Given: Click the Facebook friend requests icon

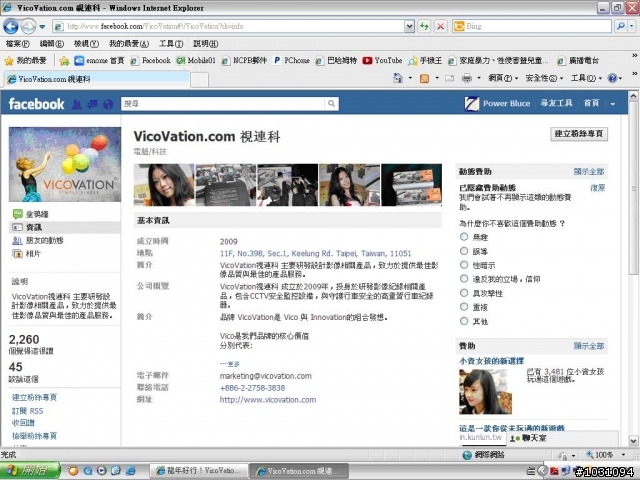Looking at the screenshot, I should (77, 104).
